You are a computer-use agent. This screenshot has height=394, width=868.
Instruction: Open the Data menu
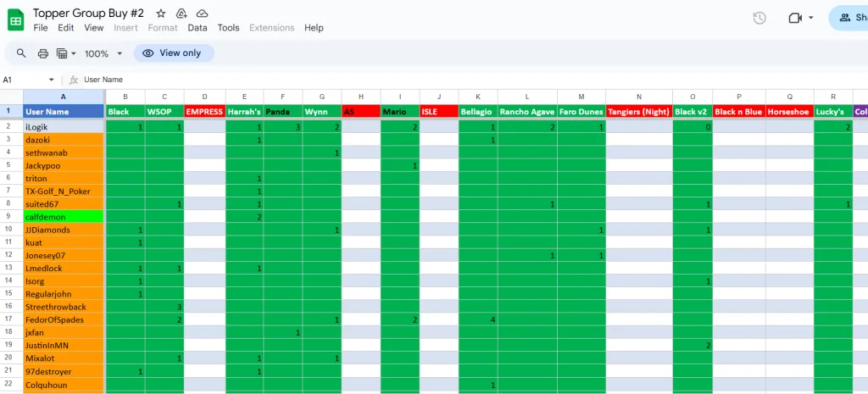click(198, 28)
